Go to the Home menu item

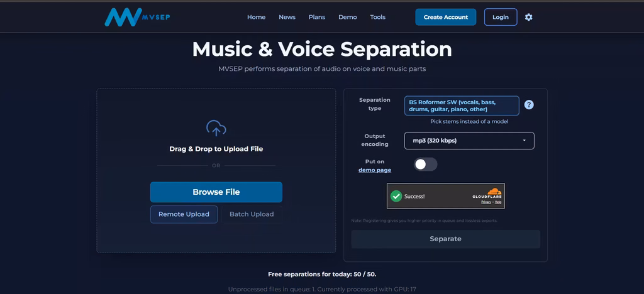click(x=257, y=17)
